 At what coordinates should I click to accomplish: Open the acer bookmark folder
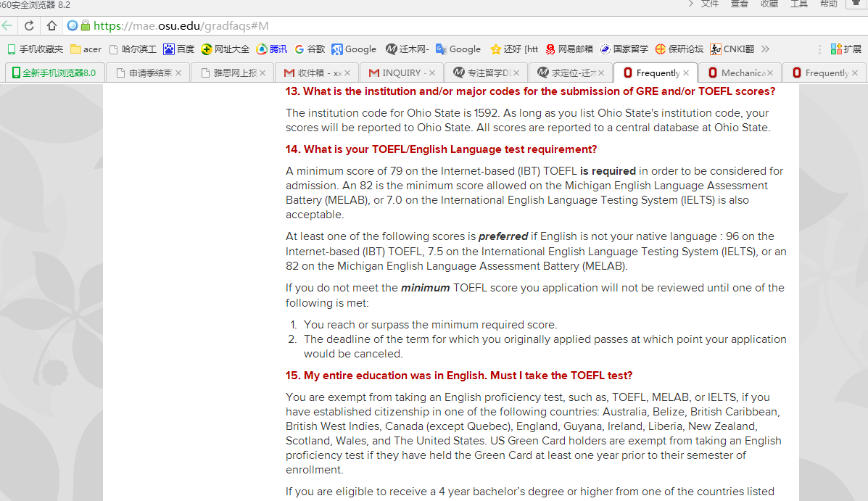(x=86, y=49)
